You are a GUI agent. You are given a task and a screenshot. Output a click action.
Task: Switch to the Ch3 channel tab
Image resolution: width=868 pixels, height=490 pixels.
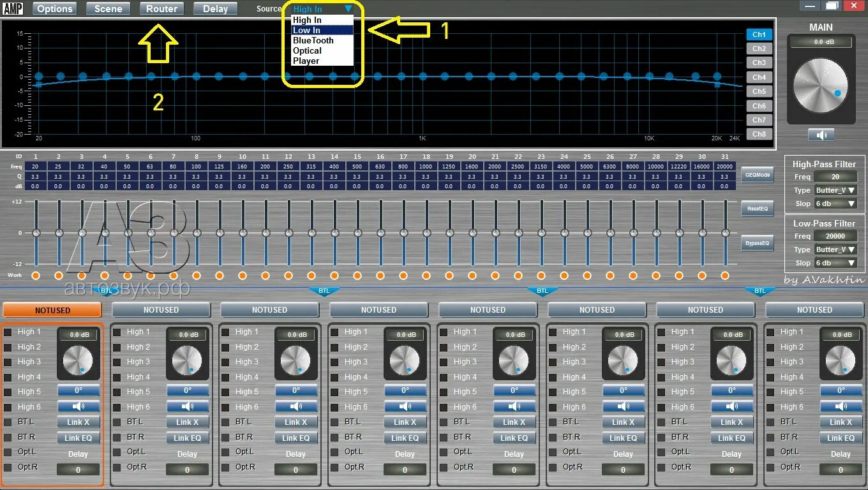pos(759,63)
